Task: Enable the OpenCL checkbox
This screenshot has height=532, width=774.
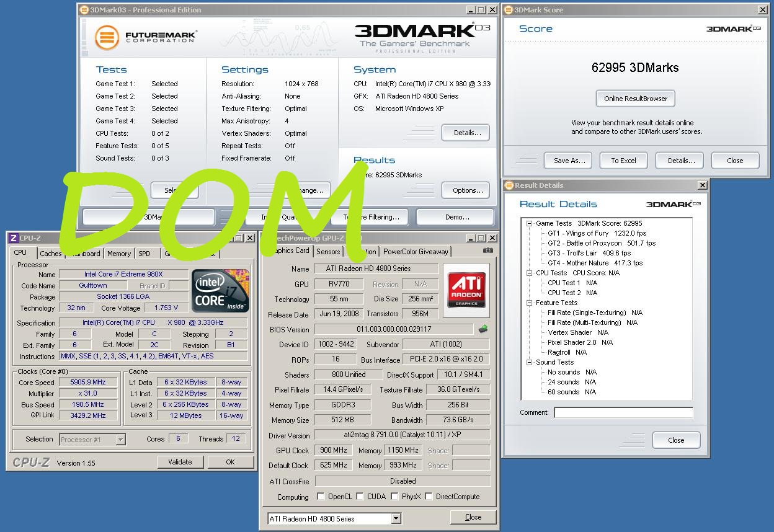Action: tap(321, 497)
